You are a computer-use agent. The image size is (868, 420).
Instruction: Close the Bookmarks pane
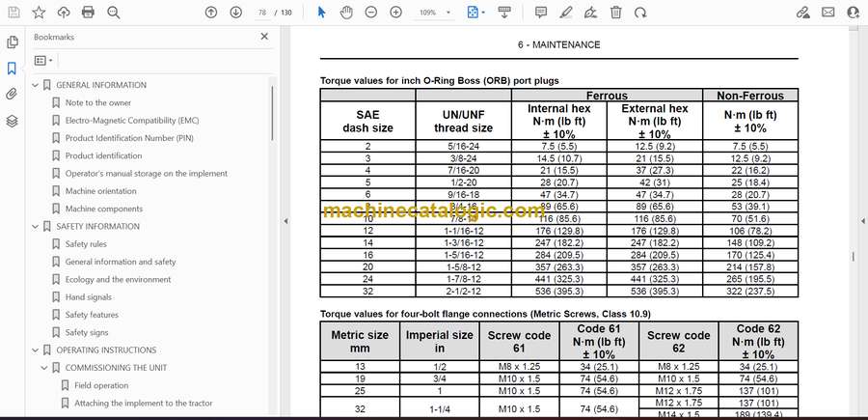point(264,36)
